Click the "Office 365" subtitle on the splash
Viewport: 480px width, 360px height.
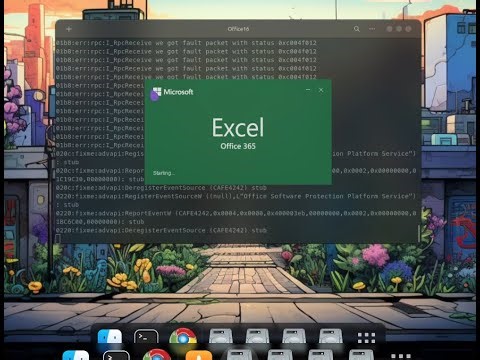(x=238, y=146)
